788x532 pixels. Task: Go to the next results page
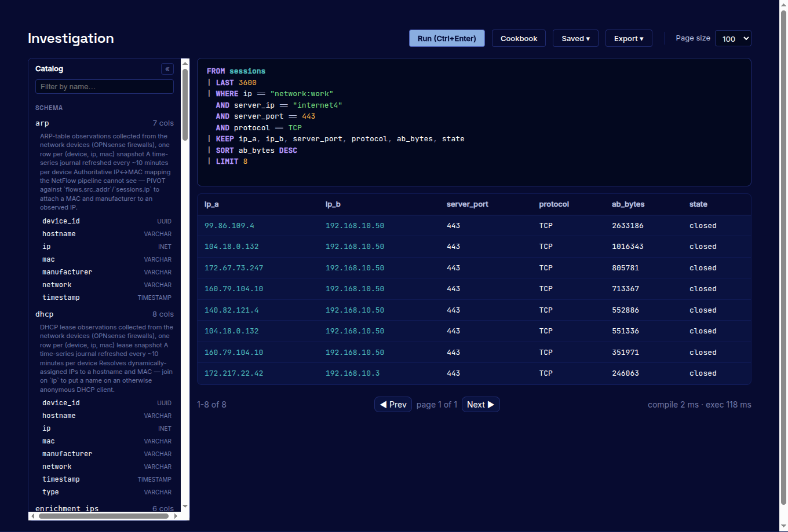(x=481, y=405)
